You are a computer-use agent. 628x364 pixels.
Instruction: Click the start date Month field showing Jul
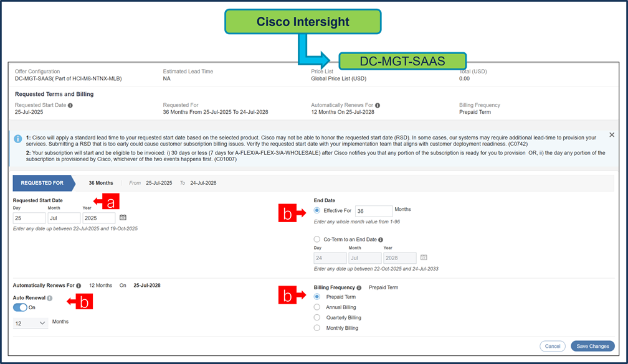pos(64,218)
